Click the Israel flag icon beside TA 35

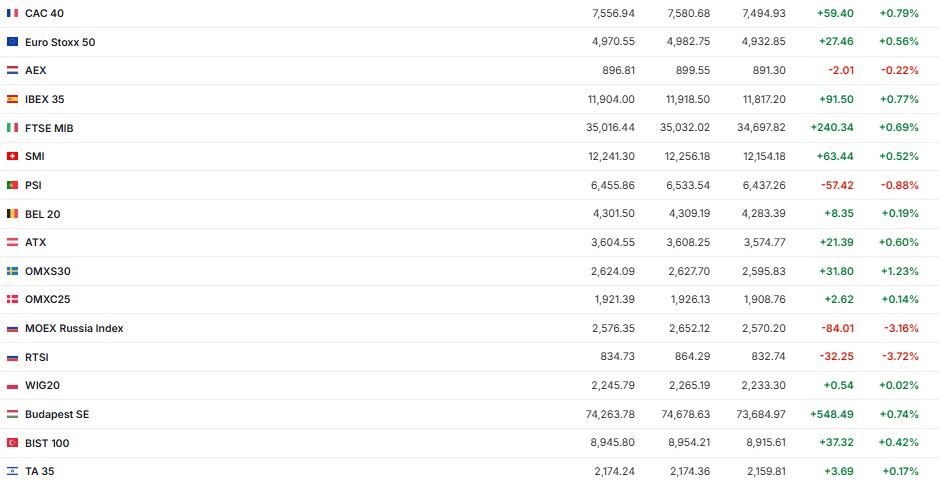(12, 471)
